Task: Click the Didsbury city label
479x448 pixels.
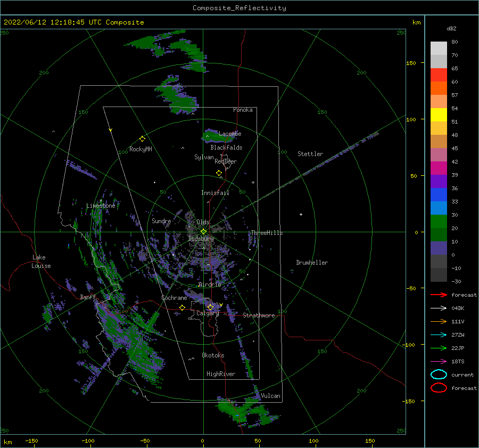Action: click(201, 239)
